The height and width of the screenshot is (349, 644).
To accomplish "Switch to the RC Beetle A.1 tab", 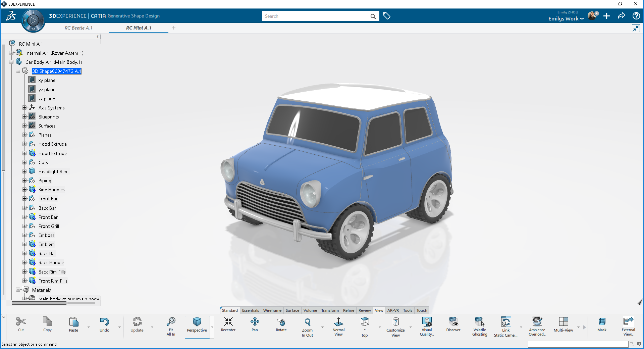I will (x=78, y=28).
